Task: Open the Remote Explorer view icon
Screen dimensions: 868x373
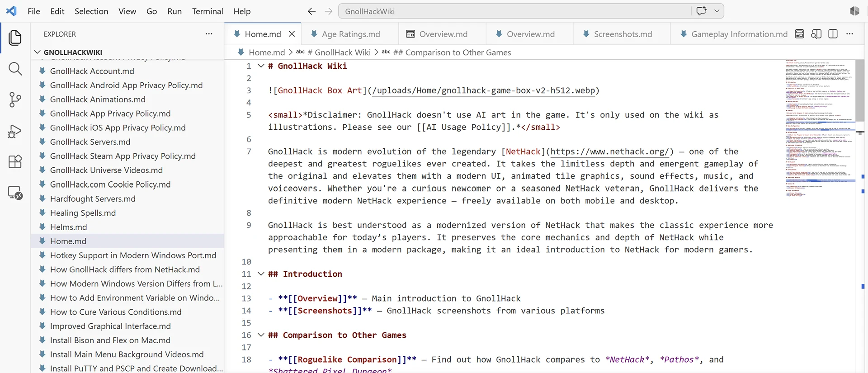Action: pos(15,193)
